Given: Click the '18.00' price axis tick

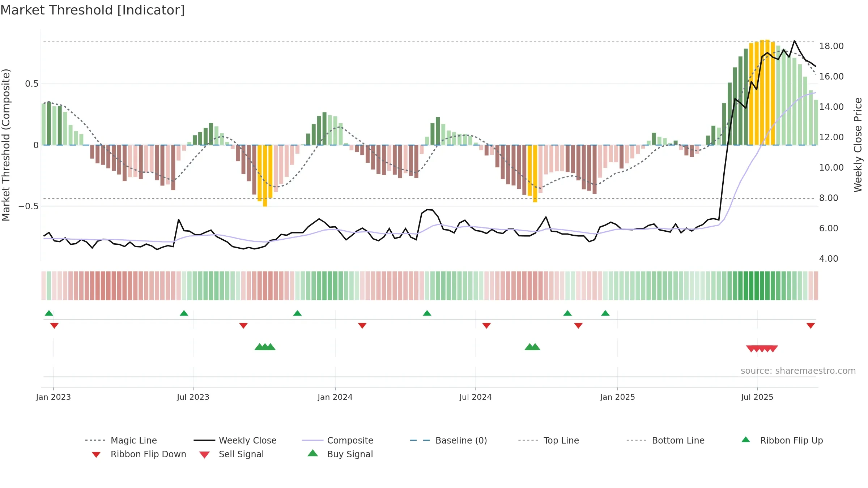Looking at the screenshot, I should point(831,46).
